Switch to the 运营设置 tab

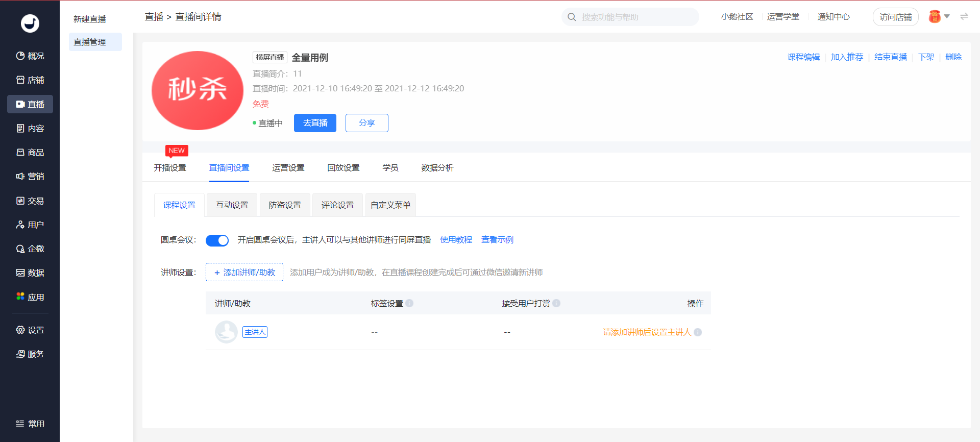point(288,168)
